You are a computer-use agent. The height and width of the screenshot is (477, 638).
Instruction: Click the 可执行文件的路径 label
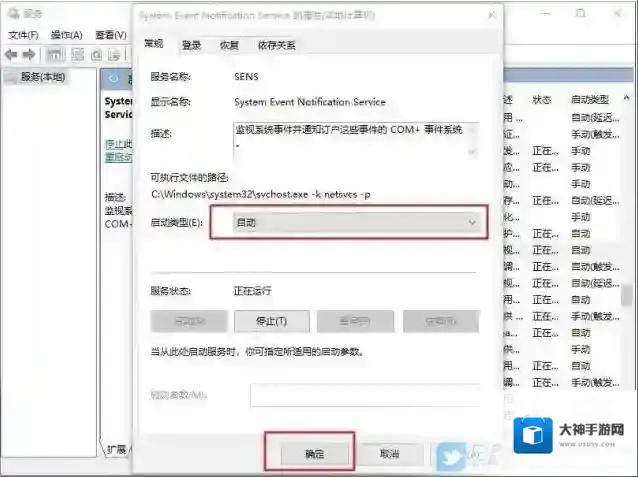(190, 177)
